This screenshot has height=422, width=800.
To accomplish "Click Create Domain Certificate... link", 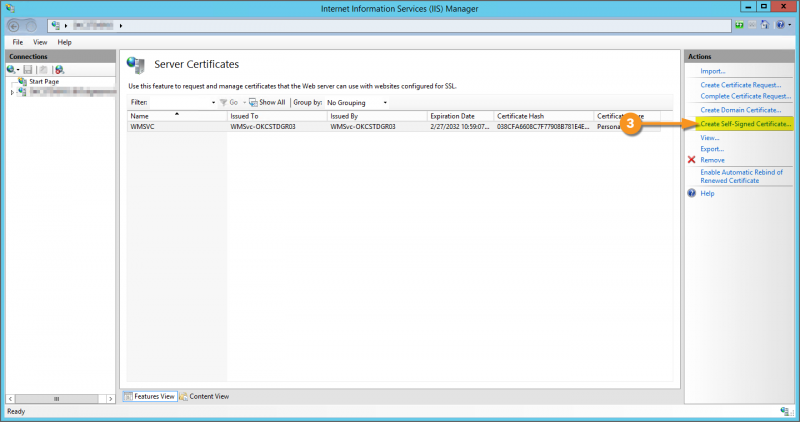I will [740, 110].
